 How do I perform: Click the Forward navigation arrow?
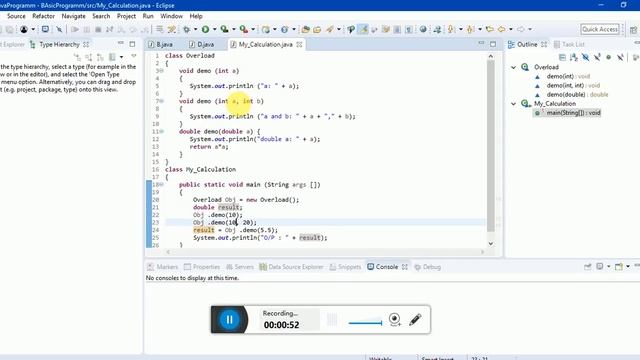click(521, 29)
